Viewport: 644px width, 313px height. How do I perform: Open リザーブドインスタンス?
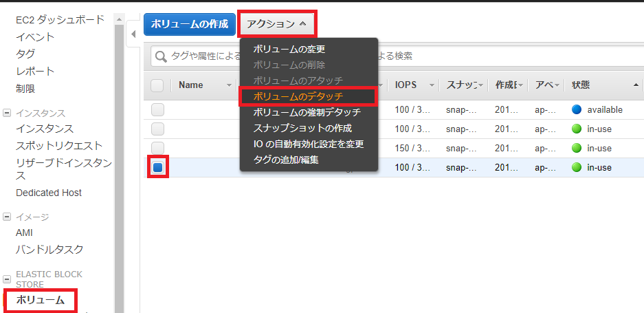pyautogui.click(x=64, y=169)
